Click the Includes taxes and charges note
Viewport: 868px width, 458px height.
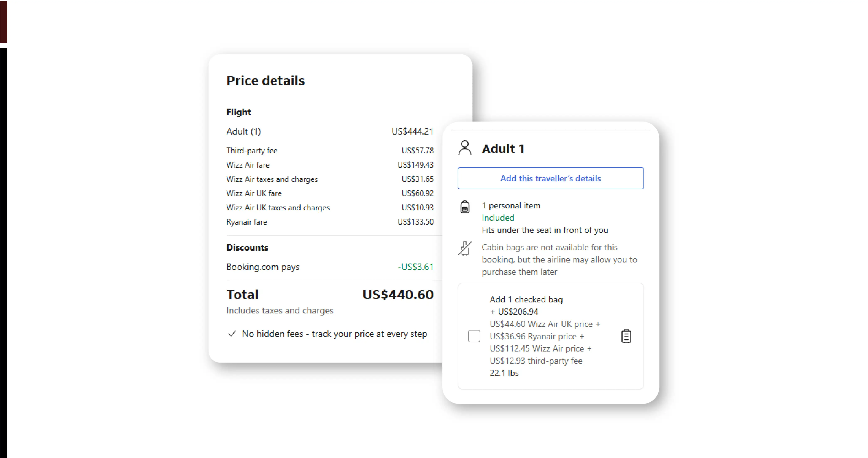pyautogui.click(x=279, y=310)
